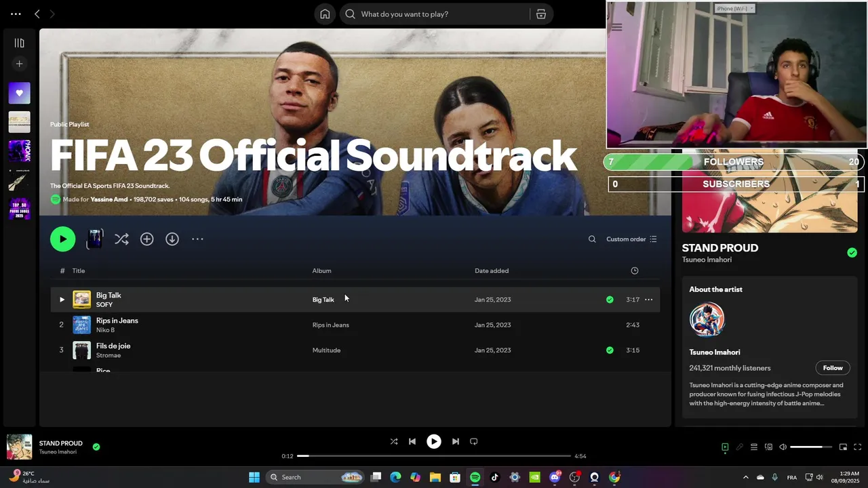The height and width of the screenshot is (488, 868).
Task: Open the Browse icon in search bar
Action: coord(540,14)
